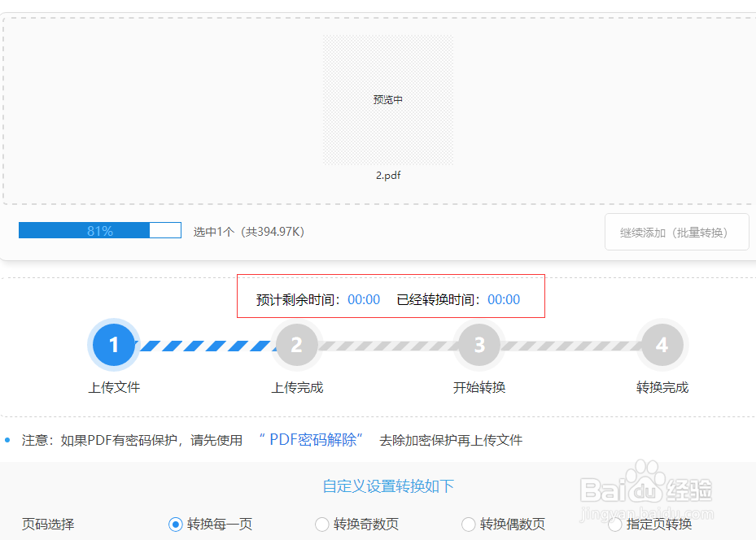Enable the 转换偶数页 option
Viewport: 756px width, 540px height.
pyautogui.click(x=469, y=525)
